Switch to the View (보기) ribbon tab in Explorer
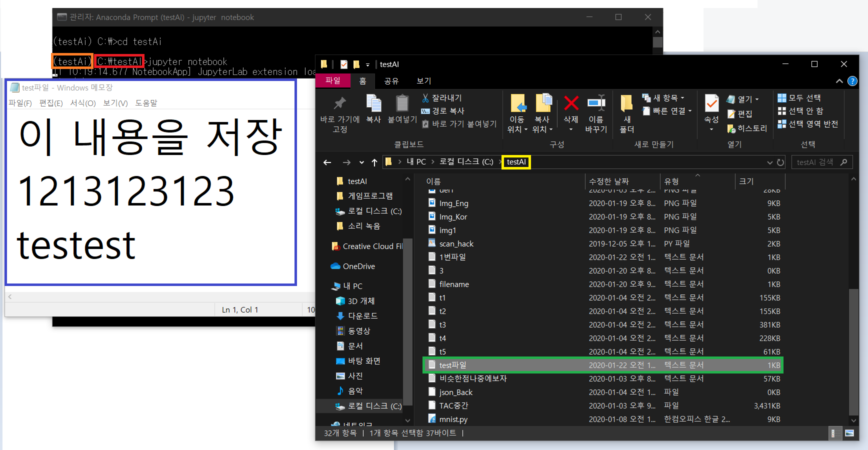 click(424, 81)
